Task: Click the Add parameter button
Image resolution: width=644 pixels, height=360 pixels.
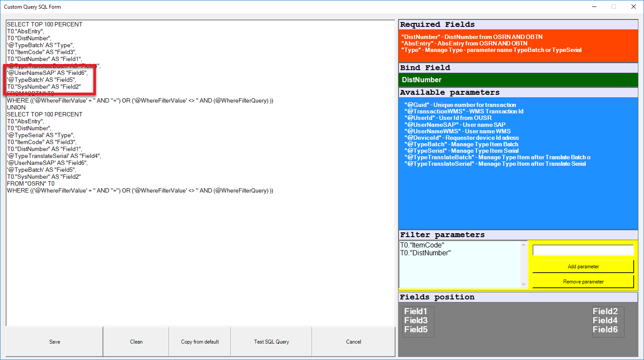Action: (583, 266)
